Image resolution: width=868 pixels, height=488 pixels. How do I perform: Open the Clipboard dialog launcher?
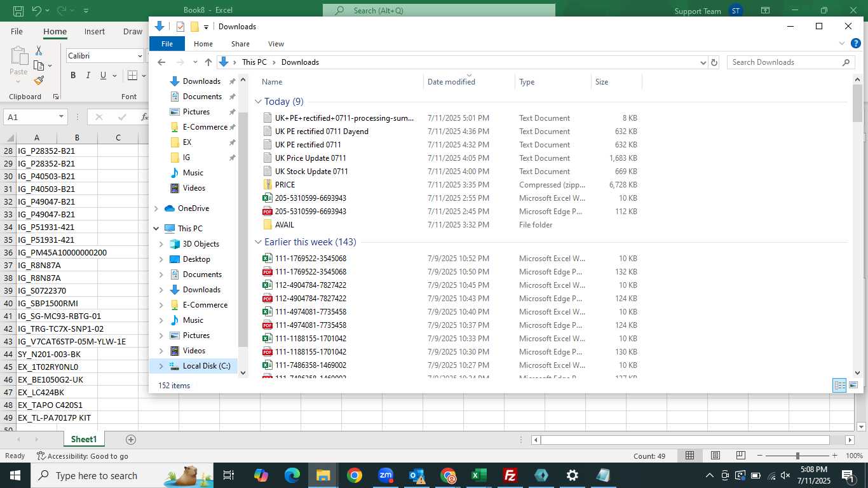pos(56,97)
